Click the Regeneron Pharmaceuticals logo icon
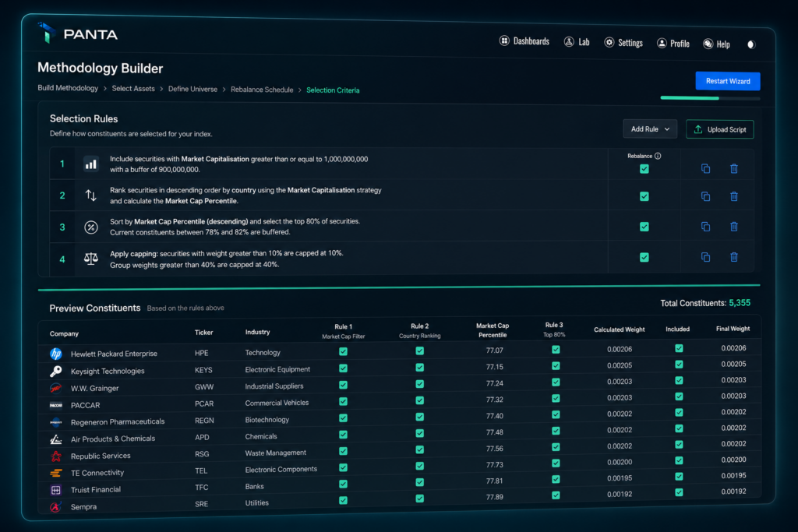The height and width of the screenshot is (532, 798). (56, 422)
